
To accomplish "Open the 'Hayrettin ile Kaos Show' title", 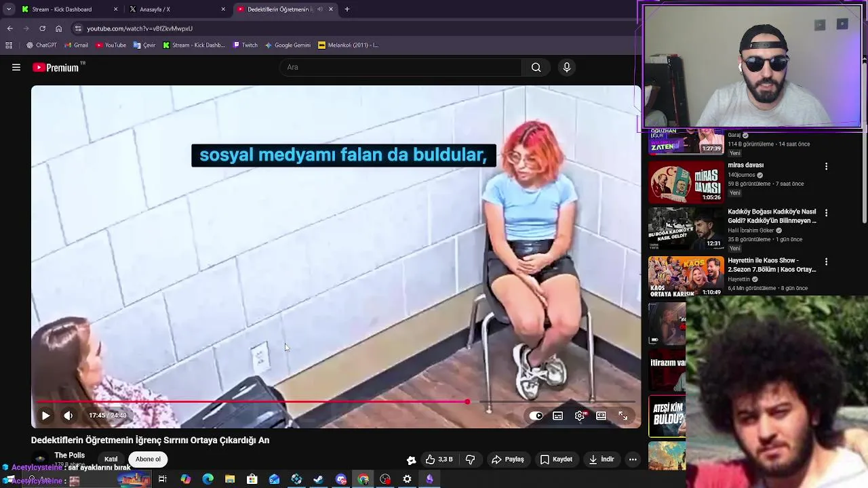I will (x=771, y=265).
